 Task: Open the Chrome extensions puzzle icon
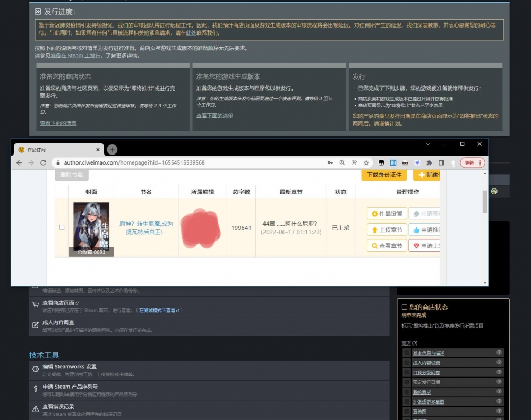[429, 162]
